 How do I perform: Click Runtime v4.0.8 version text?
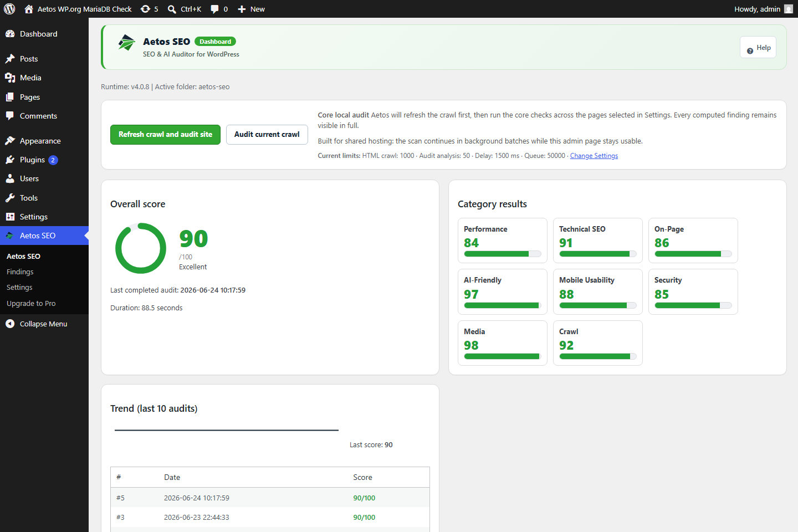125,86
